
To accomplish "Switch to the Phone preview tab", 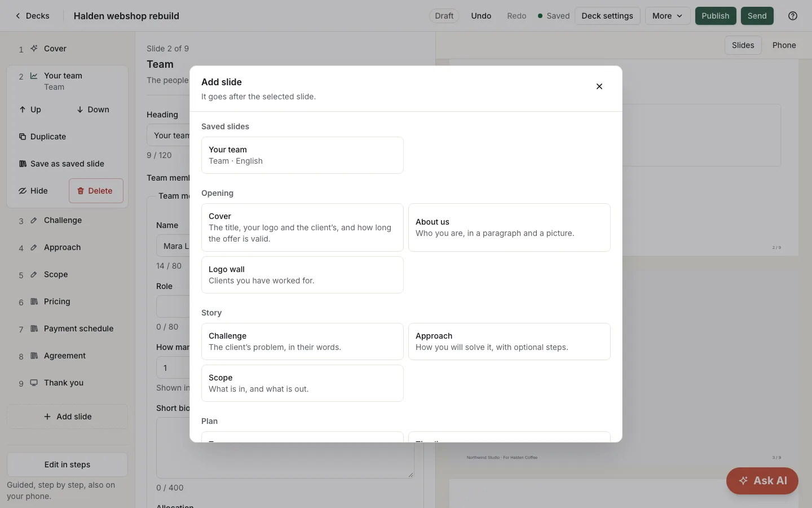I will tap(784, 45).
